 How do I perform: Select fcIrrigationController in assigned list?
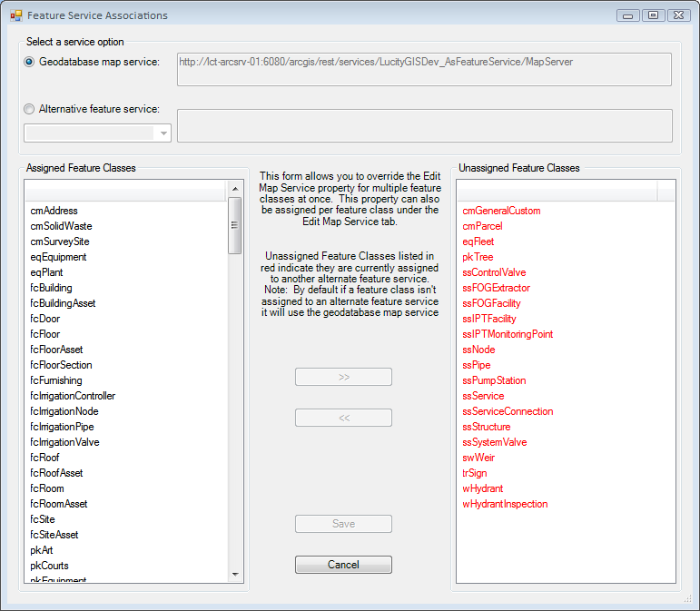click(73, 396)
